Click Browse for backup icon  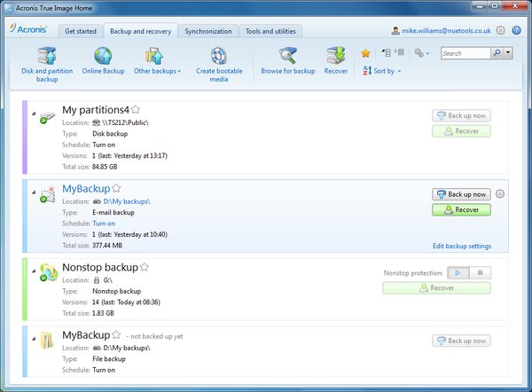pyautogui.click(x=287, y=57)
